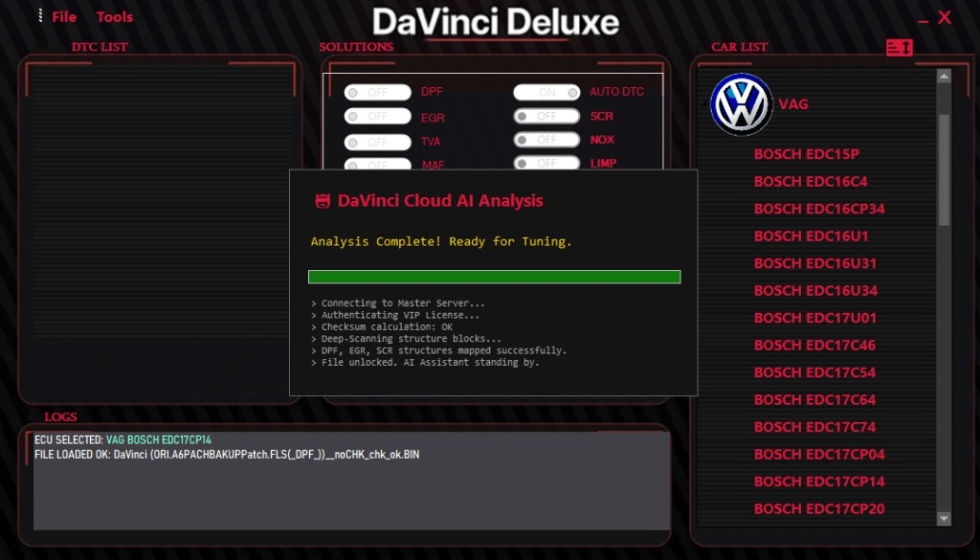
Task: Select BOSCH EDC16C4 in car list
Action: (x=811, y=182)
